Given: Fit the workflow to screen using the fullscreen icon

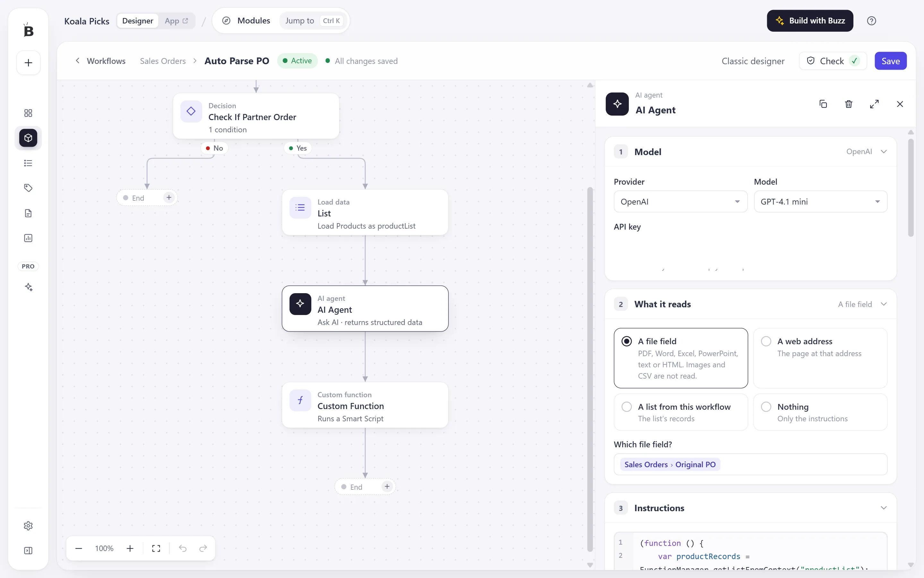Looking at the screenshot, I should [156, 548].
